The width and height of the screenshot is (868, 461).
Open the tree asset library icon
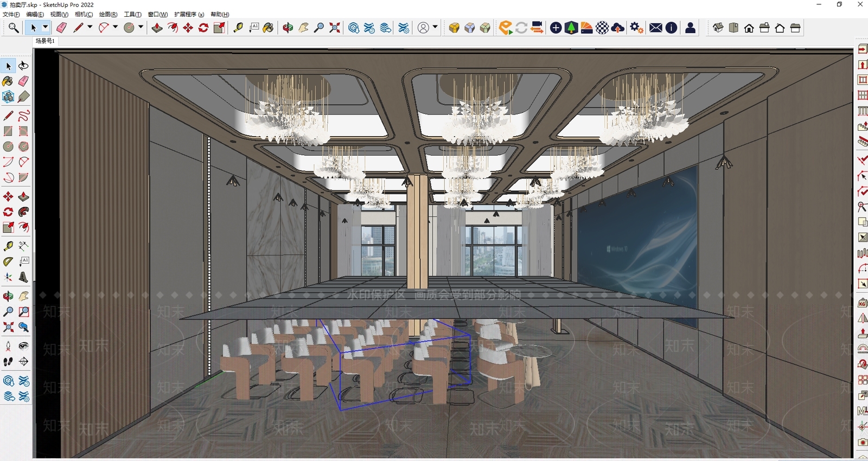pos(571,28)
